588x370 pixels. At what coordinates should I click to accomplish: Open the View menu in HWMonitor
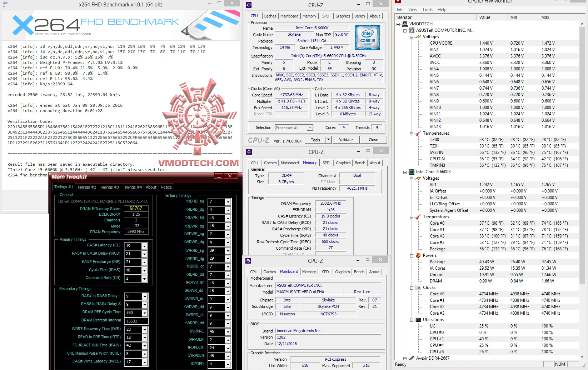(413, 10)
